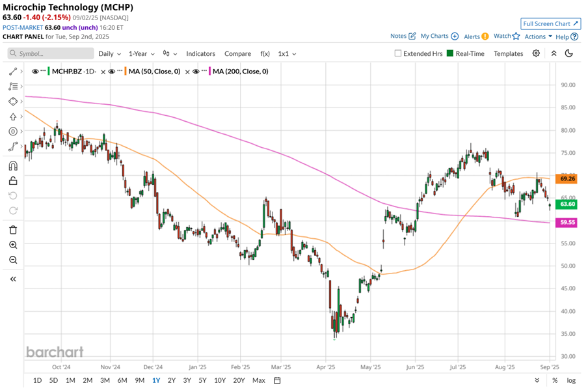
Task: Open the chart type dropdown icon
Action: tap(170, 53)
